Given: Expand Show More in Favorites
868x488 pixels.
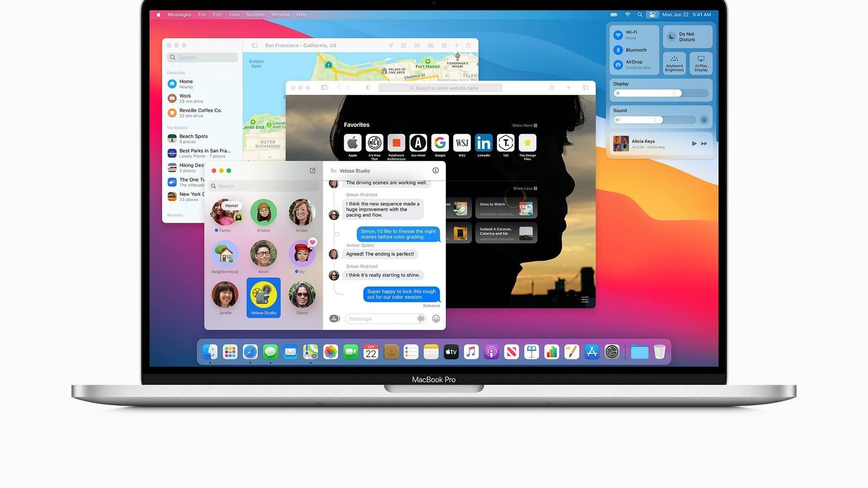Looking at the screenshot, I should (x=524, y=126).
